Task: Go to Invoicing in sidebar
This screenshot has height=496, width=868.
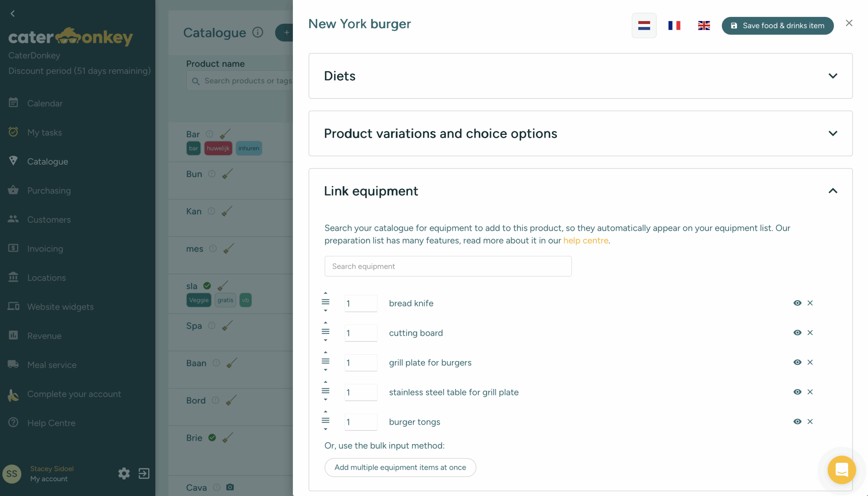Action: click(x=45, y=249)
